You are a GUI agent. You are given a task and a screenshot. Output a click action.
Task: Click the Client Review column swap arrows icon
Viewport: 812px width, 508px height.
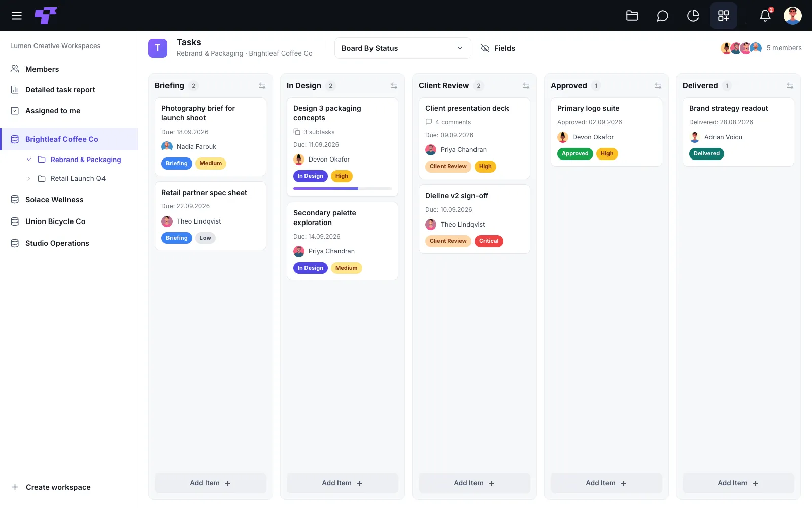526,86
